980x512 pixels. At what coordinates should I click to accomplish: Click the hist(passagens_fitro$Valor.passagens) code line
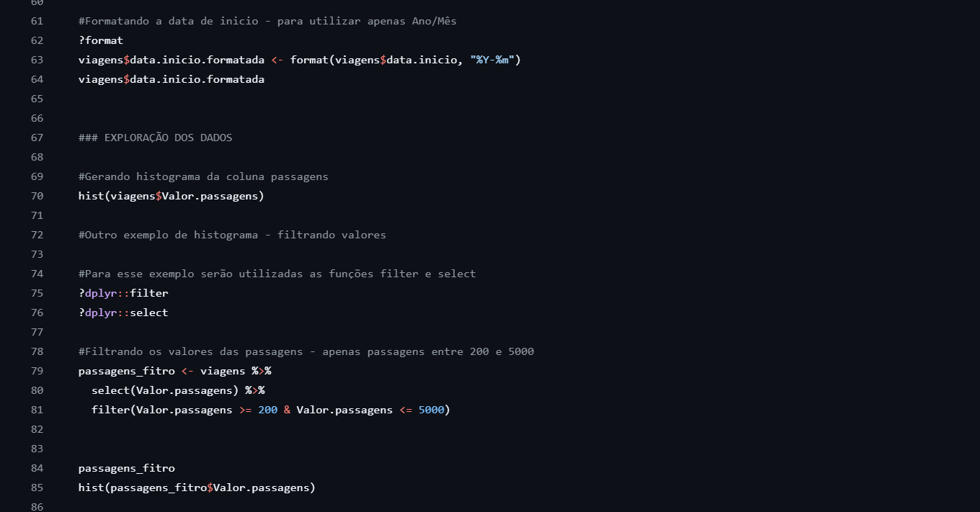click(x=197, y=488)
